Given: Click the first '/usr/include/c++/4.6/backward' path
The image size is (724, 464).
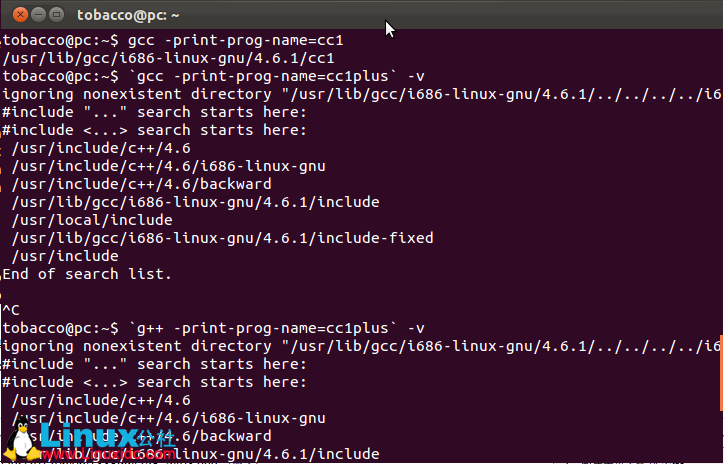Looking at the screenshot, I should pyautogui.click(x=141, y=184).
